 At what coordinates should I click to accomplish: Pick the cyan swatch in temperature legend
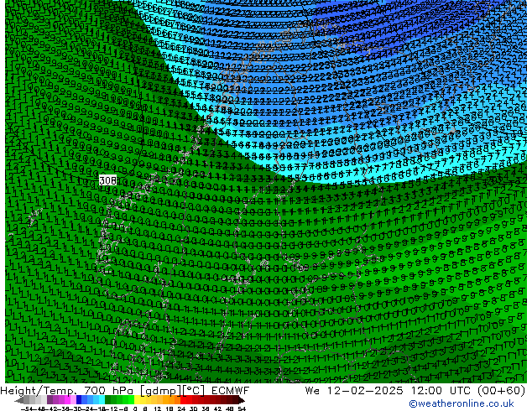tap(101, 400)
